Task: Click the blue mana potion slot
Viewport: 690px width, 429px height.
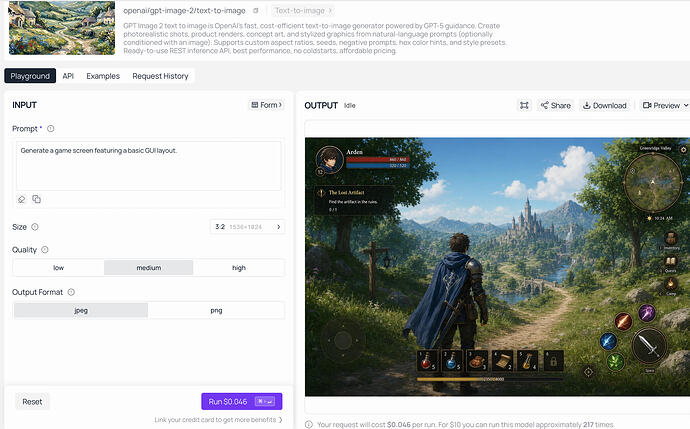Action: [452, 361]
